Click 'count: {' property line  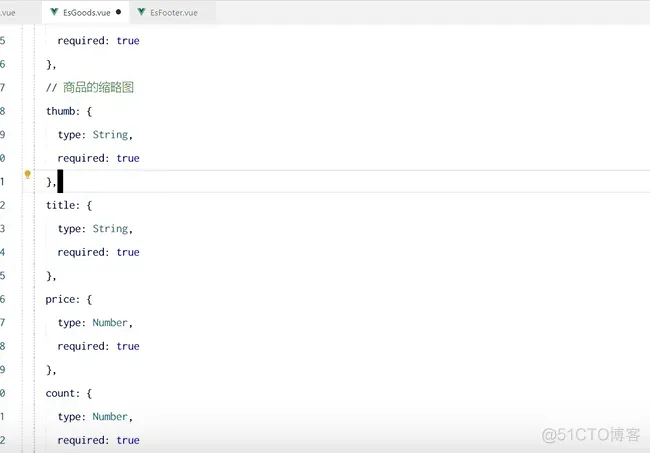pyautogui.click(x=69, y=393)
